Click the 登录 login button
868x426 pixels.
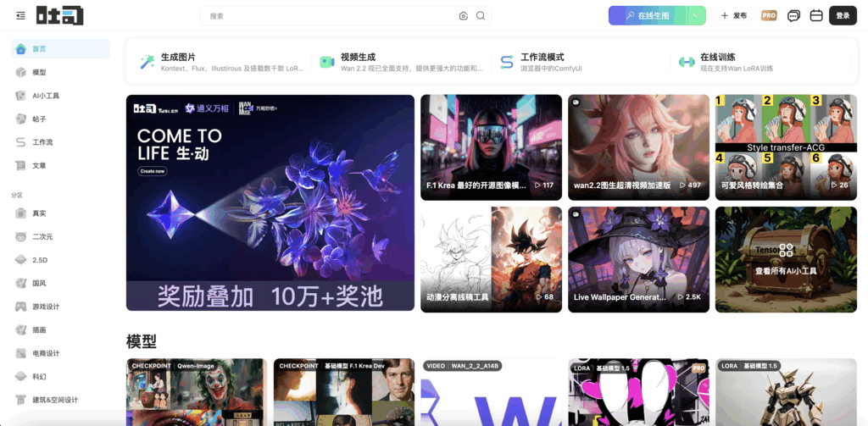tap(843, 16)
